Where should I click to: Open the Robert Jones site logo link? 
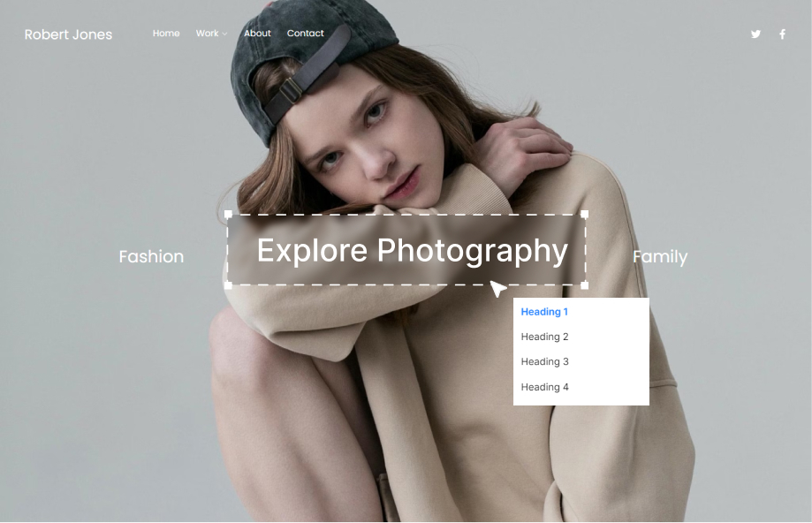tap(68, 34)
